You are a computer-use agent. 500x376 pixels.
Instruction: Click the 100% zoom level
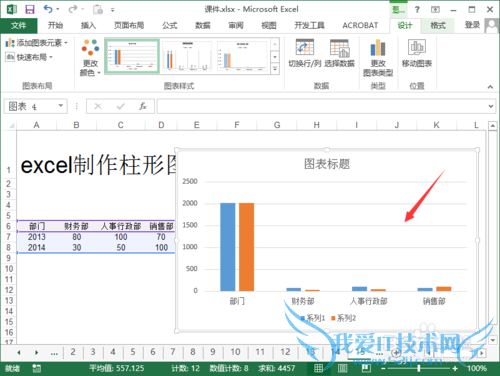pos(477,368)
